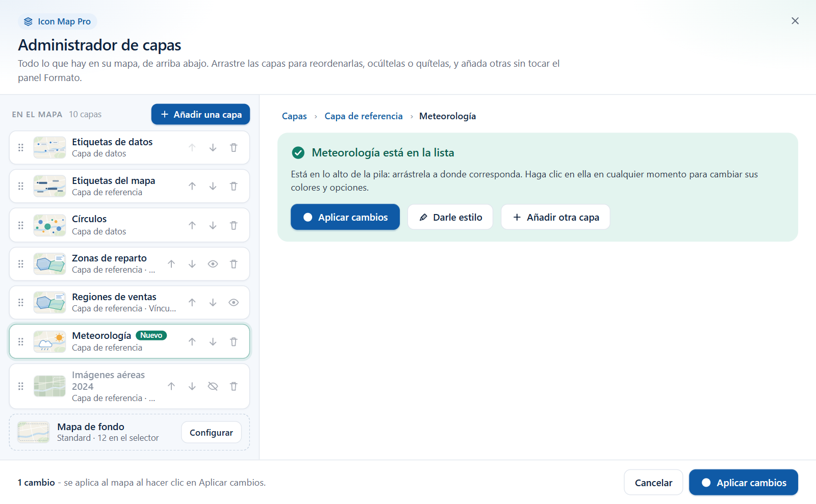Screen dimensions: 816x504
Task: Show the hidden Imágenes aéreas 2024 layer
Action: pos(213,386)
